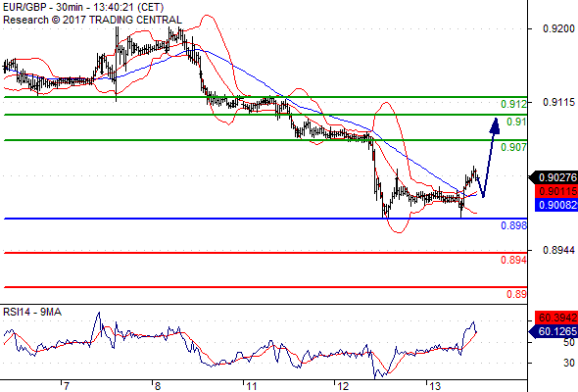Select the green 0.912 resistance label
This screenshot has height=392, width=578.
(514, 104)
